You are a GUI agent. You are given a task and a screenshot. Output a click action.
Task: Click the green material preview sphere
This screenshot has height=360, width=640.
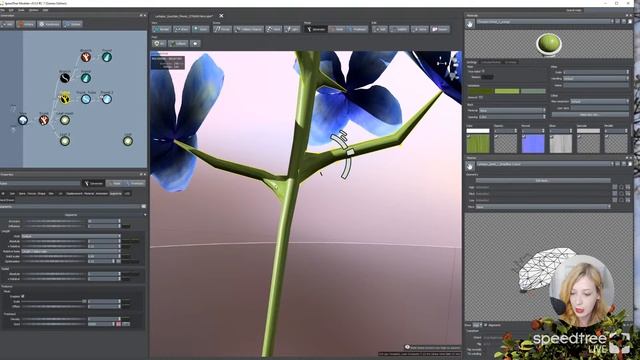coord(549,44)
